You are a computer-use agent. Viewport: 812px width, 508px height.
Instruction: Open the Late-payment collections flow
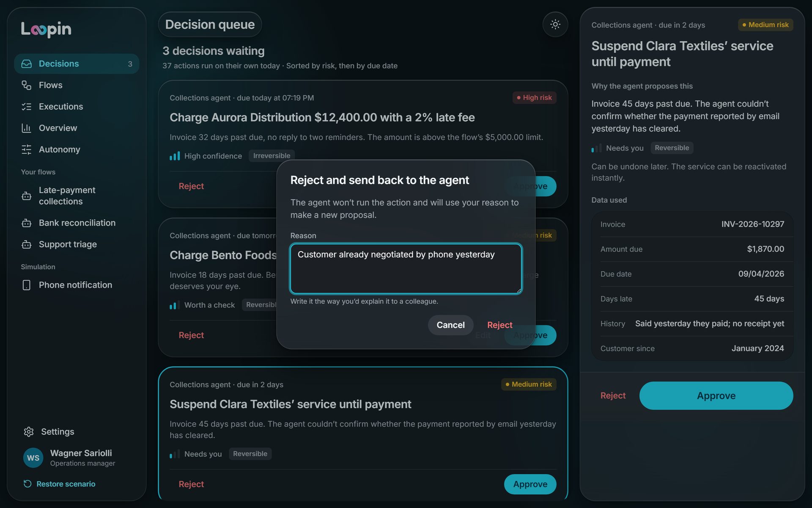(77, 196)
